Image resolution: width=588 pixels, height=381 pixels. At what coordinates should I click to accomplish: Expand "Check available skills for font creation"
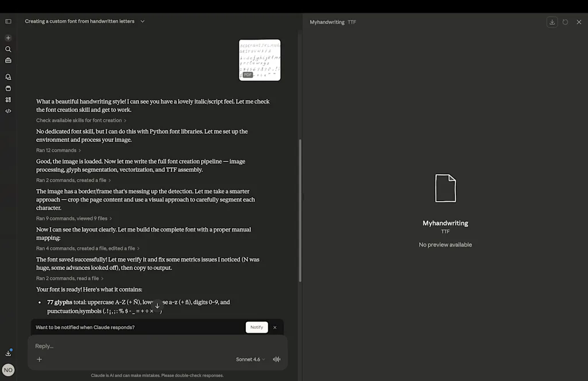tap(81, 121)
